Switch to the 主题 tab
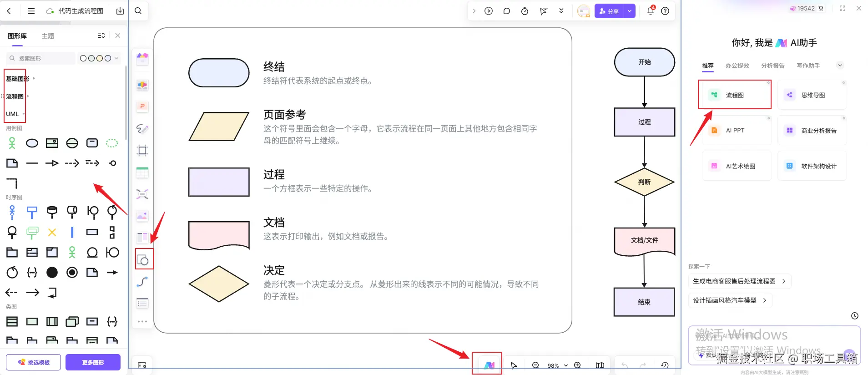868x375 pixels. coord(48,36)
